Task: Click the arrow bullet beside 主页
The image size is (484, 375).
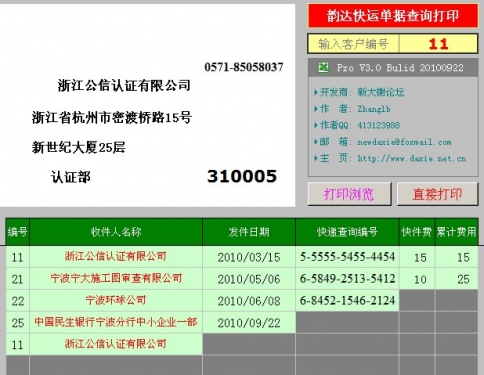Action: click(x=316, y=158)
